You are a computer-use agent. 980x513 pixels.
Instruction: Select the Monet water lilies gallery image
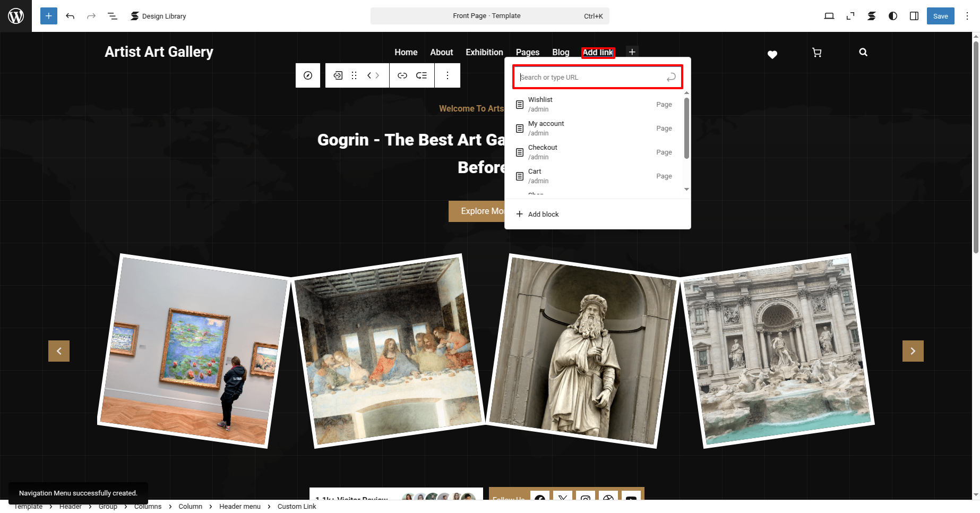pos(193,351)
